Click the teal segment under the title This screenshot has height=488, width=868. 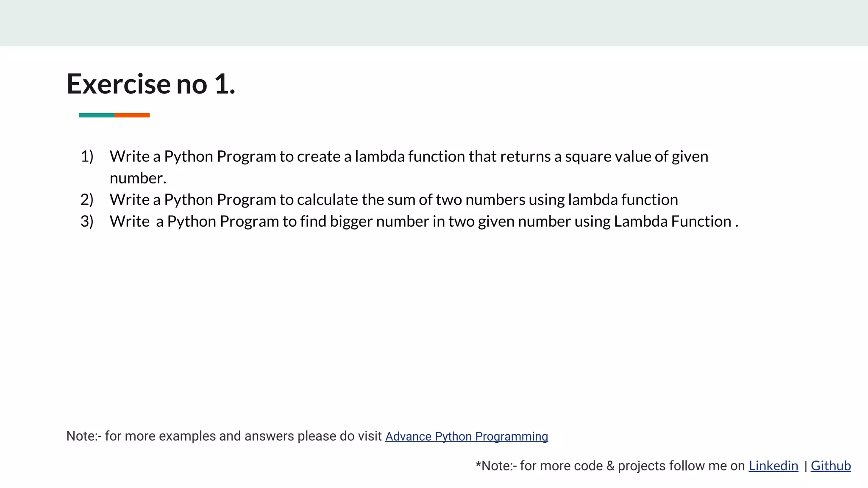click(x=96, y=115)
